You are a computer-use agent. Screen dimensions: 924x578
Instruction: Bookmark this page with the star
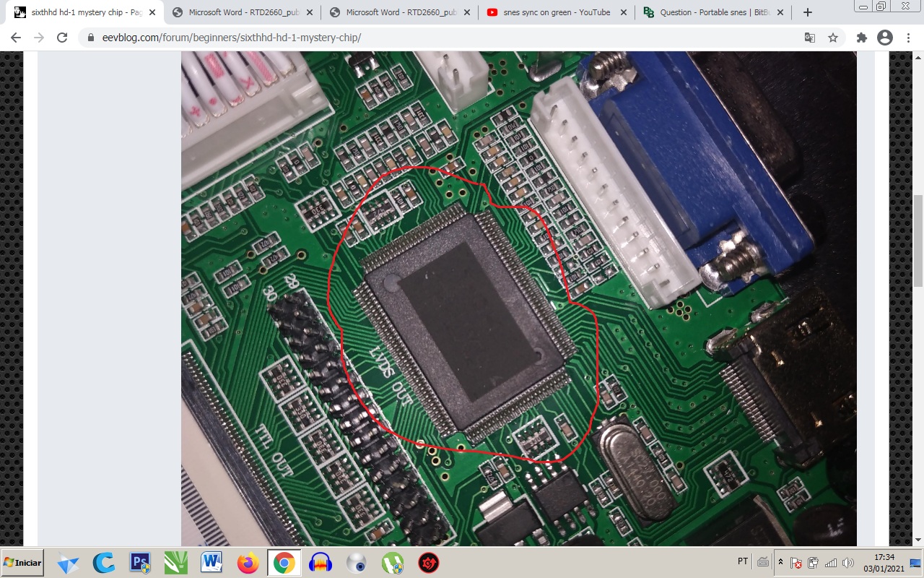832,38
